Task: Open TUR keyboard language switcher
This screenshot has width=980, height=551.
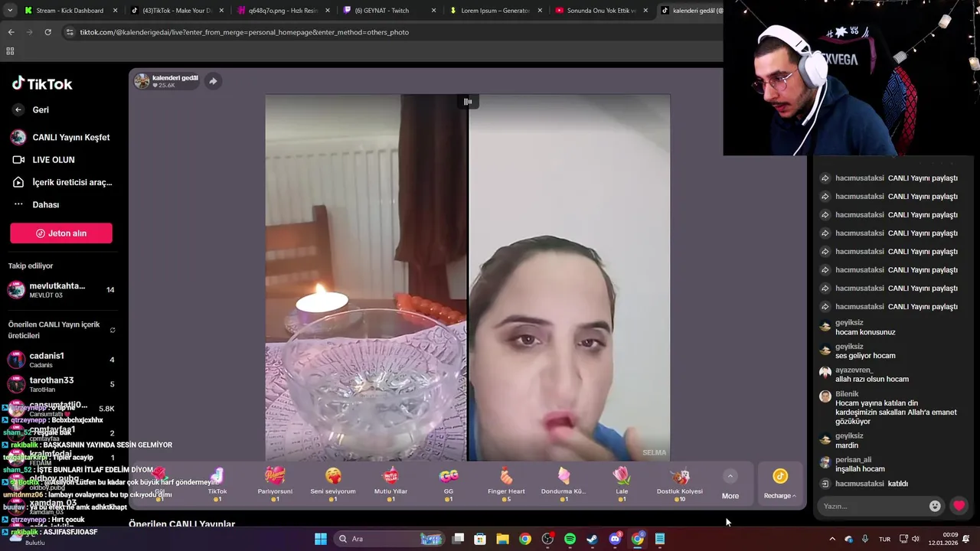Action: [884, 539]
